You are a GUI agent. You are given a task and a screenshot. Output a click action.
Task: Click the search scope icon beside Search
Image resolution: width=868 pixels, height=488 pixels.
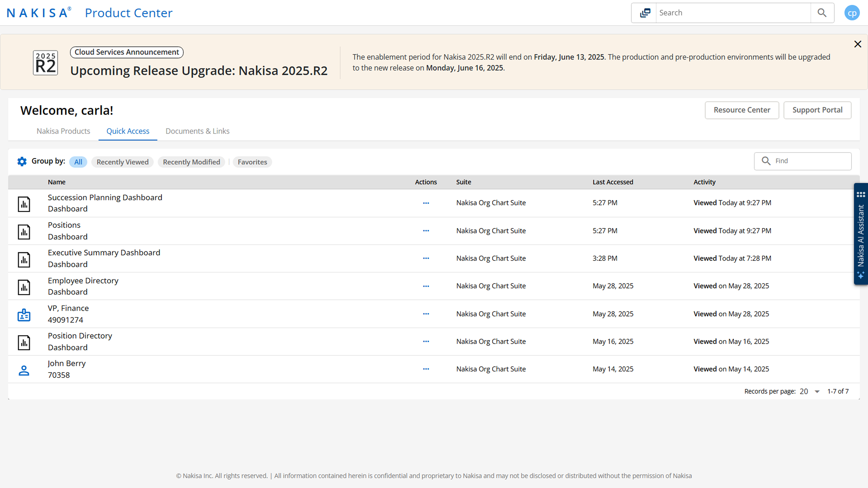[645, 13]
